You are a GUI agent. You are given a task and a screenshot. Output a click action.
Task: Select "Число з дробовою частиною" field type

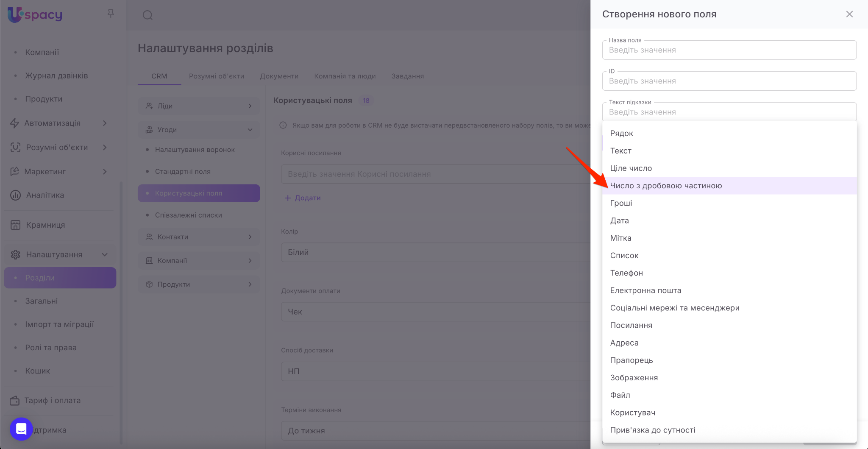click(x=665, y=186)
